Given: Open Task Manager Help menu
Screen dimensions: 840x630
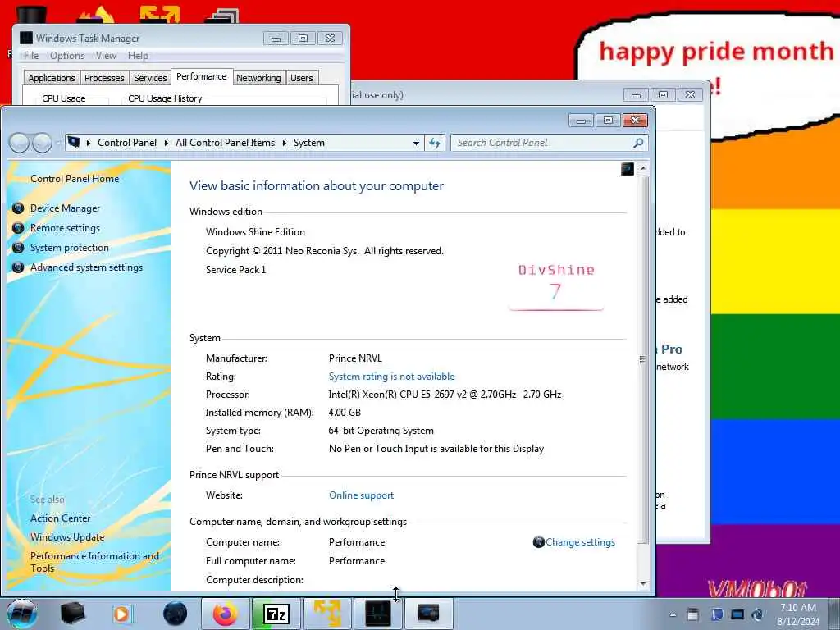Looking at the screenshot, I should [138, 56].
